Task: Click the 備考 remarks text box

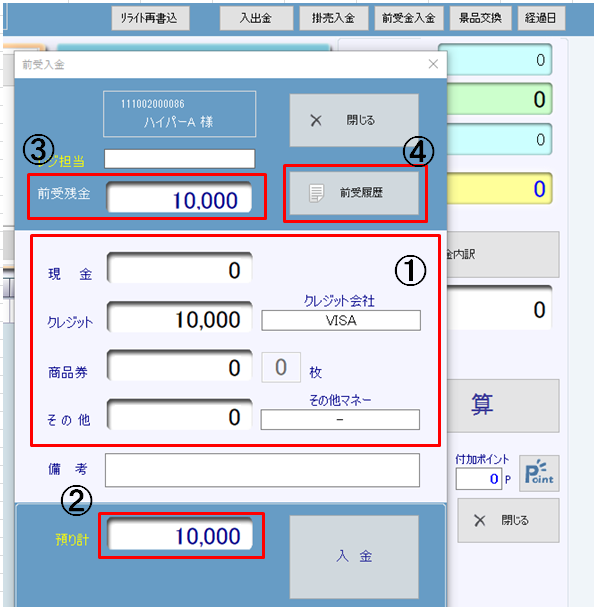Action: pyautogui.click(x=262, y=470)
